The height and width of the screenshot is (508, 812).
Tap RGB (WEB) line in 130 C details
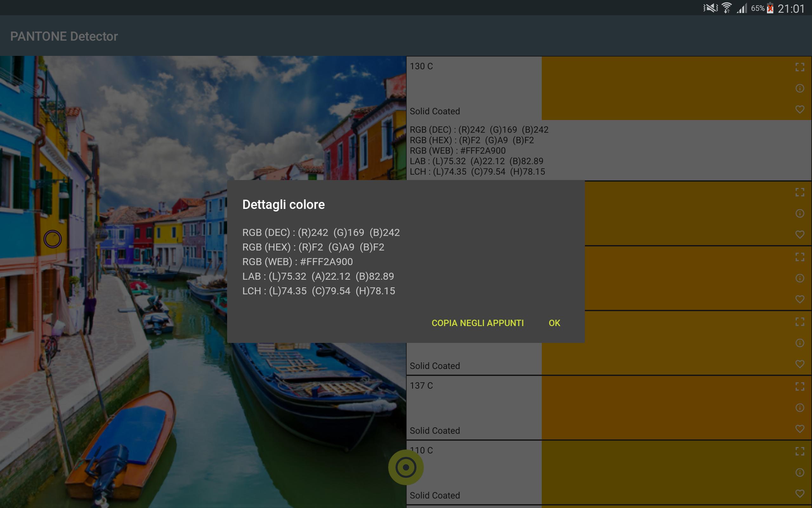pyautogui.click(x=458, y=151)
